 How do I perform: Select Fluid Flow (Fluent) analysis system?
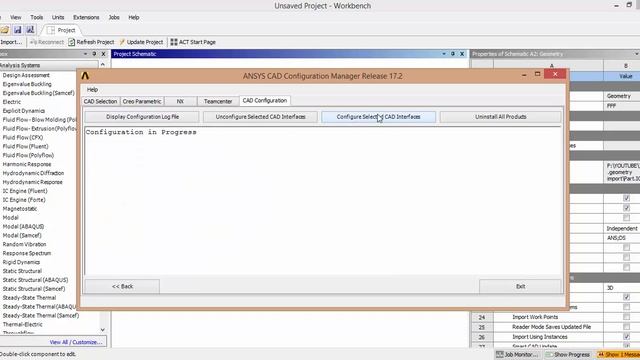(x=25, y=147)
